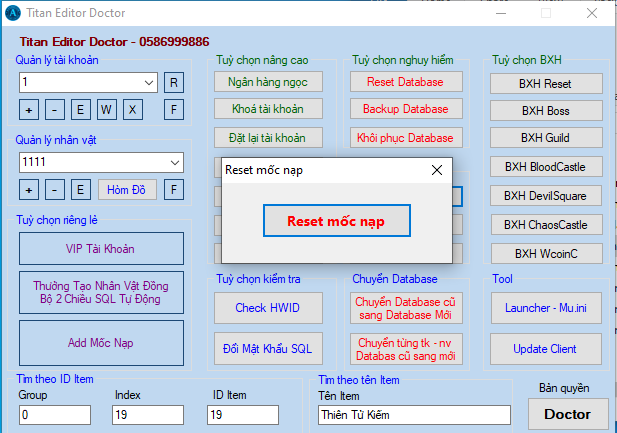The image size is (617, 433).
Task: Click the plus button under account management
Action: tap(28, 109)
